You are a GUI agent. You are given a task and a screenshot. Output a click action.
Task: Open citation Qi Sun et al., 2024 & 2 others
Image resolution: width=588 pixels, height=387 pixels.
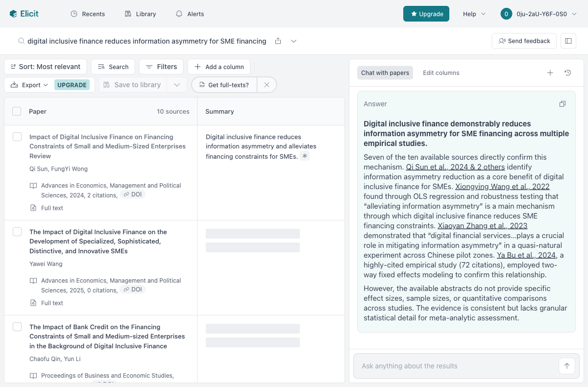pyautogui.click(x=455, y=167)
